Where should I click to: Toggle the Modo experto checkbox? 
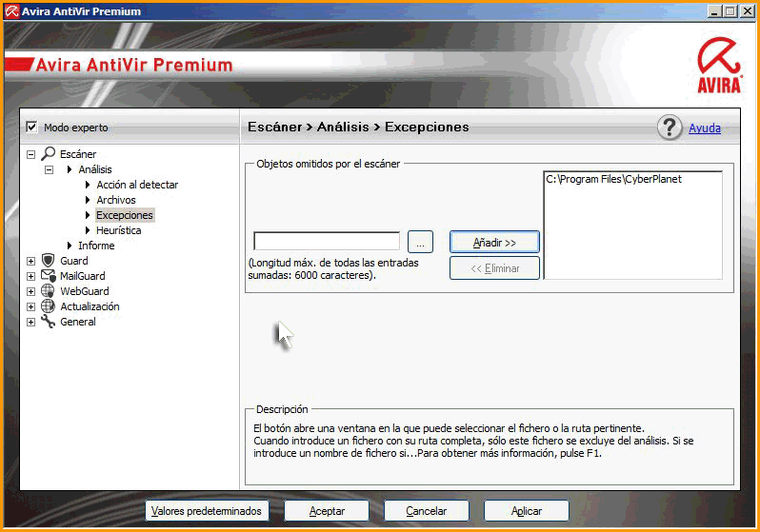[x=31, y=127]
